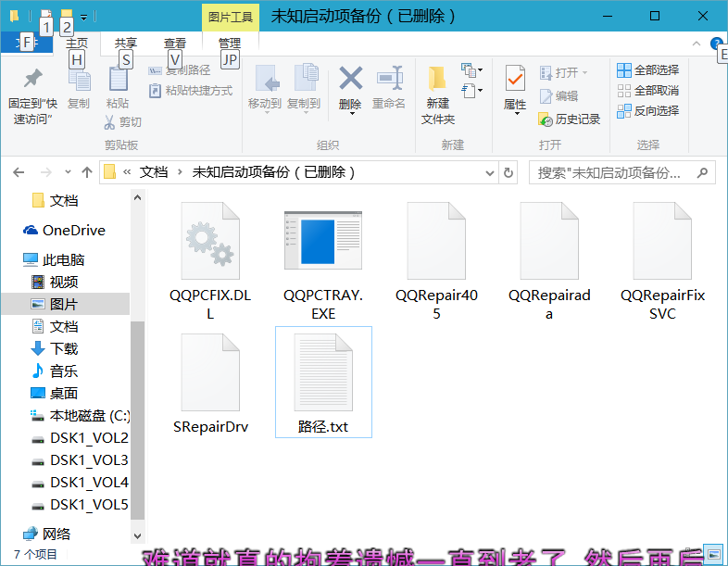Open Videos (视频) in the navigation pane
Screen dimensions: 728x566
[55, 283]
